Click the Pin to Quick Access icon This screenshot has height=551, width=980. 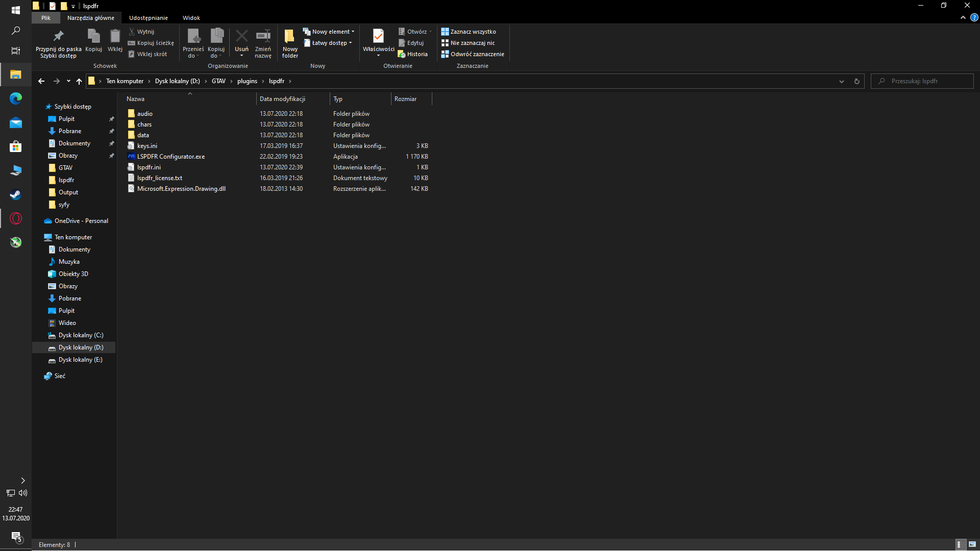pos(58,37)
